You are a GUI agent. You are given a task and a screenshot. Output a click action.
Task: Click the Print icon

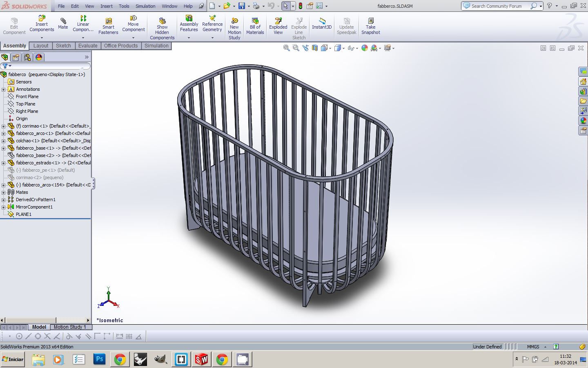[256, 6]
